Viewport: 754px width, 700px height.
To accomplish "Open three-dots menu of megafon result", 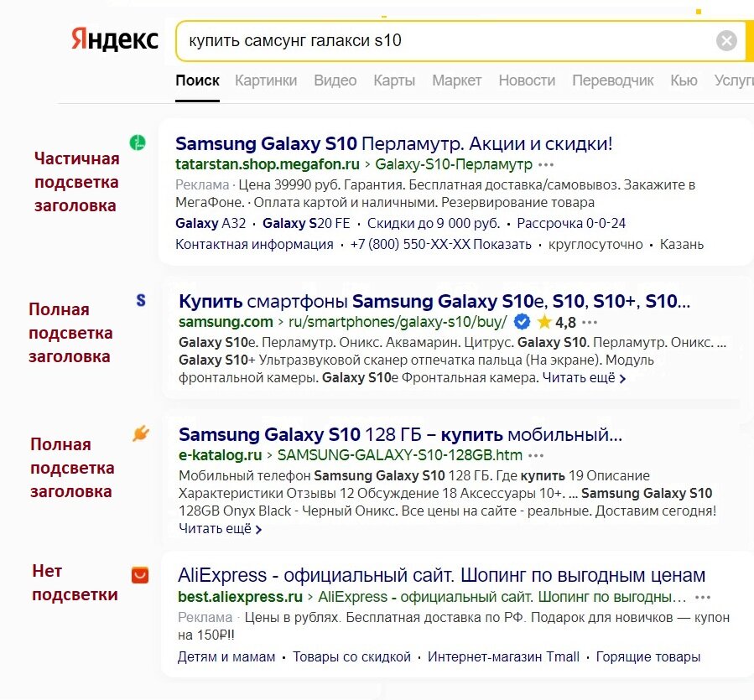I will click(546, 165).
